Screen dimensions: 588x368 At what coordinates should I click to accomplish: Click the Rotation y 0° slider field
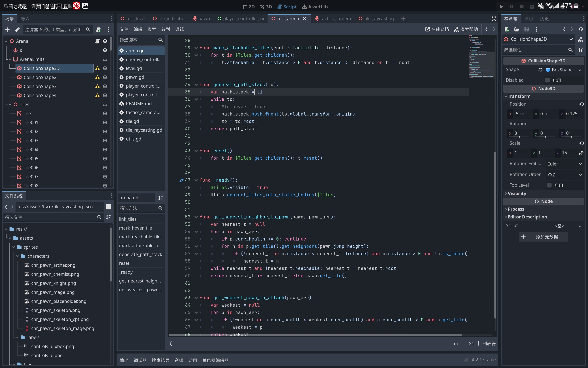pos(545,133)
